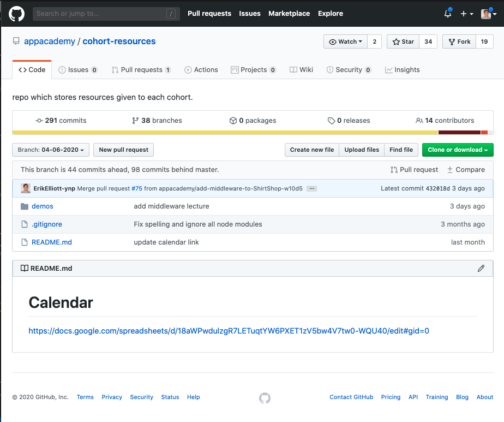This screenshot has width=504, height=422.
Task: Open commit 'update calendar link'
Action: click(166, 242)
